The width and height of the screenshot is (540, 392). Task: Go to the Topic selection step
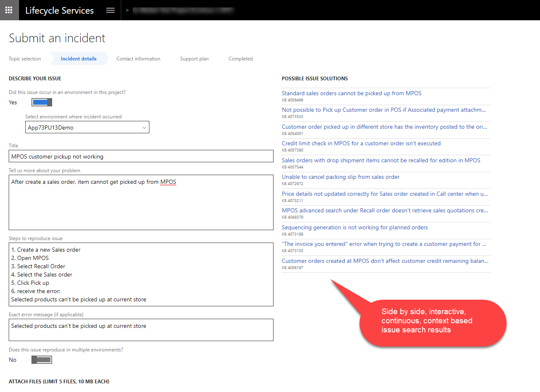pos(25,59)
